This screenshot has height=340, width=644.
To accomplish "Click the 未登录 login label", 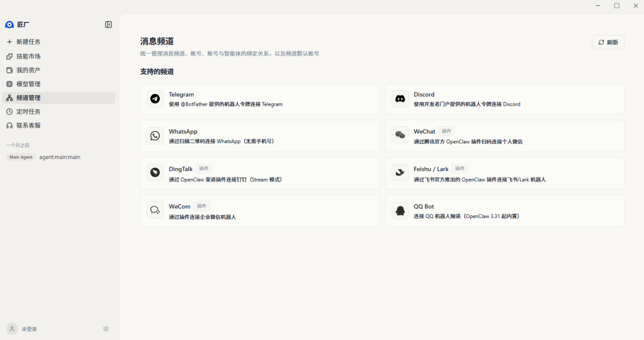I will pyautogui.click(x=29, y=329).
